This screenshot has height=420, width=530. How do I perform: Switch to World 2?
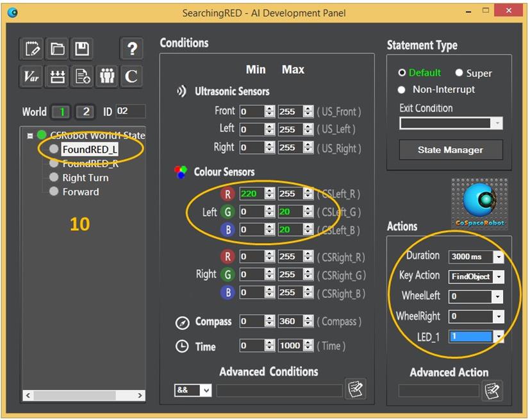click(x=85, y=112)
